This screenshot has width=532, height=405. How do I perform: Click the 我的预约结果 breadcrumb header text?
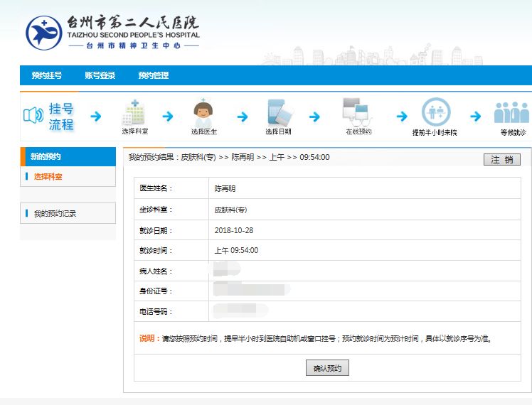pos(229,157)
